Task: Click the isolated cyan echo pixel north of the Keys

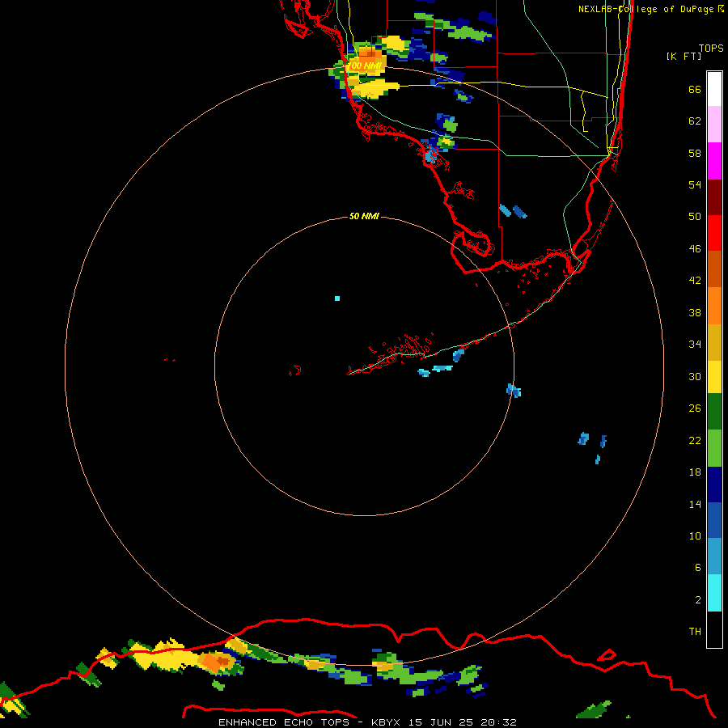Action: click(x=337, y=298)
